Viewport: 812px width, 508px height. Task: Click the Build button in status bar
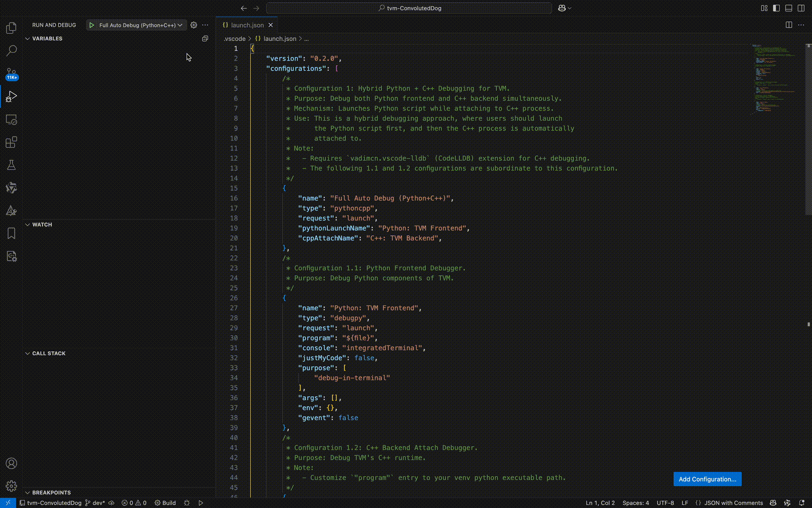[x=165, y=503]
